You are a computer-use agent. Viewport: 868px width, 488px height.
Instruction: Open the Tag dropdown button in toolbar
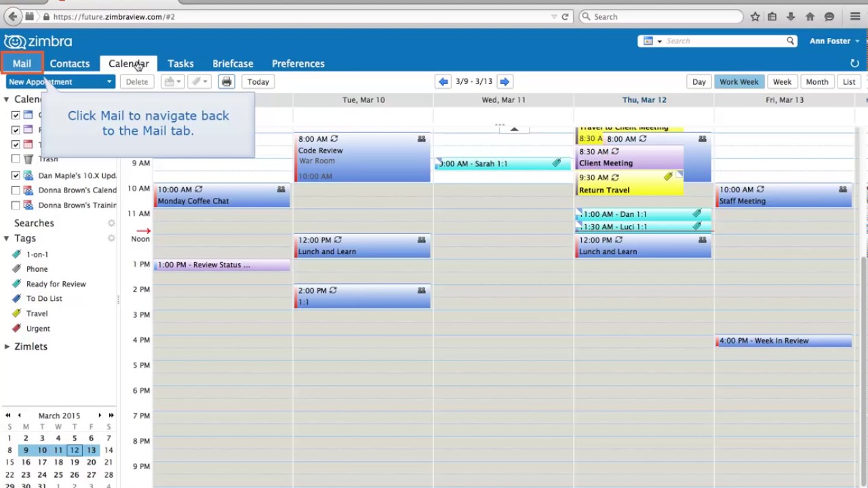(x=199, y=82)
